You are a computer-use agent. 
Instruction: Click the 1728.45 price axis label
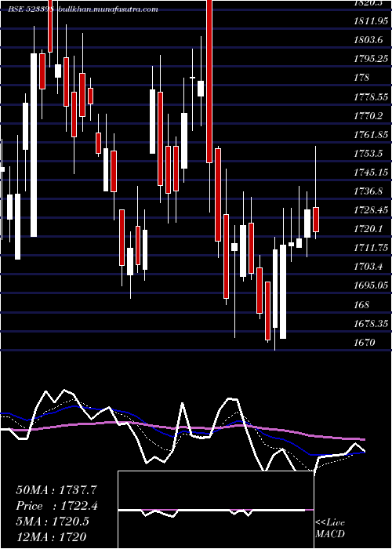[371, 210]
